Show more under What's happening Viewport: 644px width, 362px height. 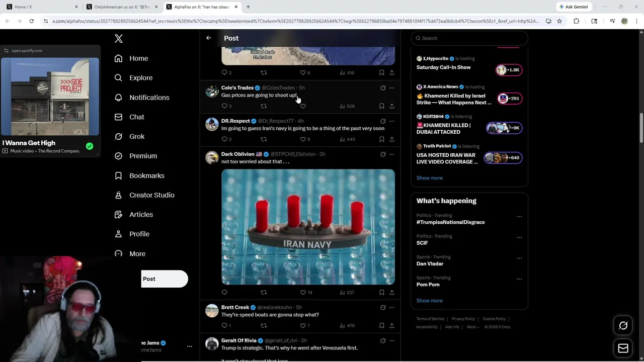click(x=429, y=301)
